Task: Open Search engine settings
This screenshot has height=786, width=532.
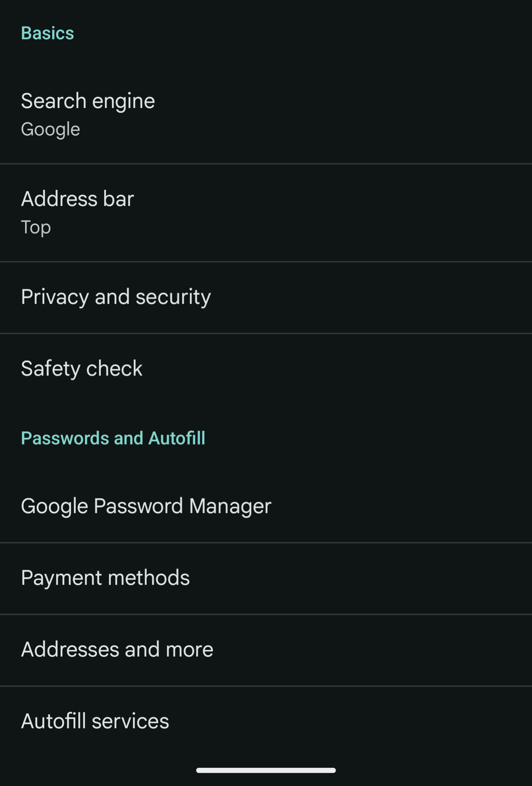Action: coord(88,101)
